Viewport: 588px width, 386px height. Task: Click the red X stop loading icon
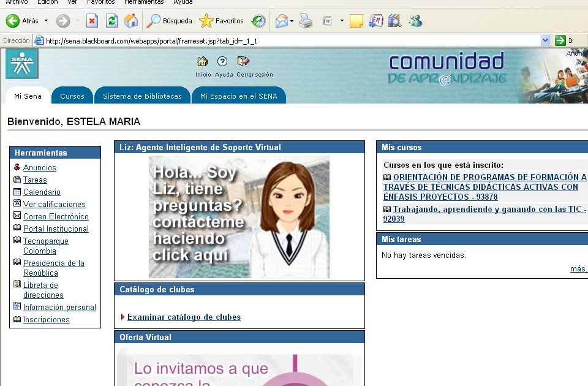[92, 21]
